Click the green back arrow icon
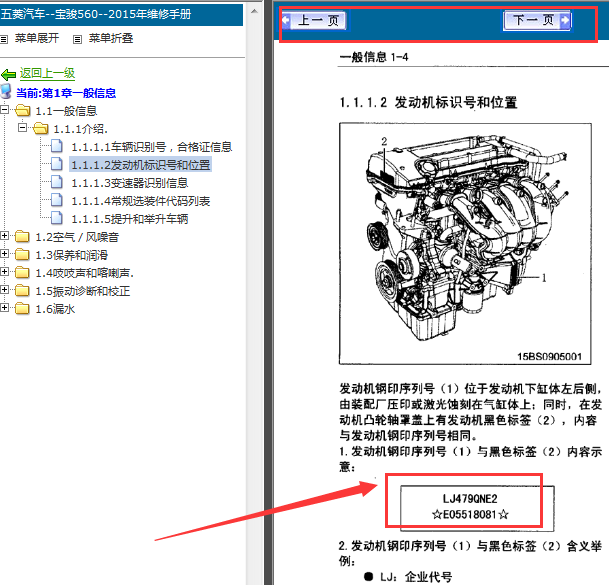This screenshot has height=585, width=609. [8, 74]
